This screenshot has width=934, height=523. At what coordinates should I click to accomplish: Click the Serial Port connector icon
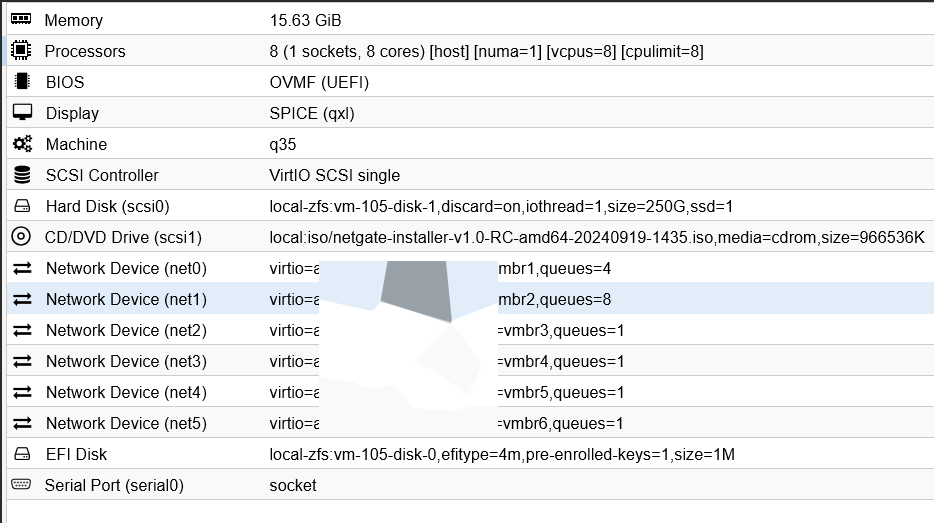click(22, 485)
